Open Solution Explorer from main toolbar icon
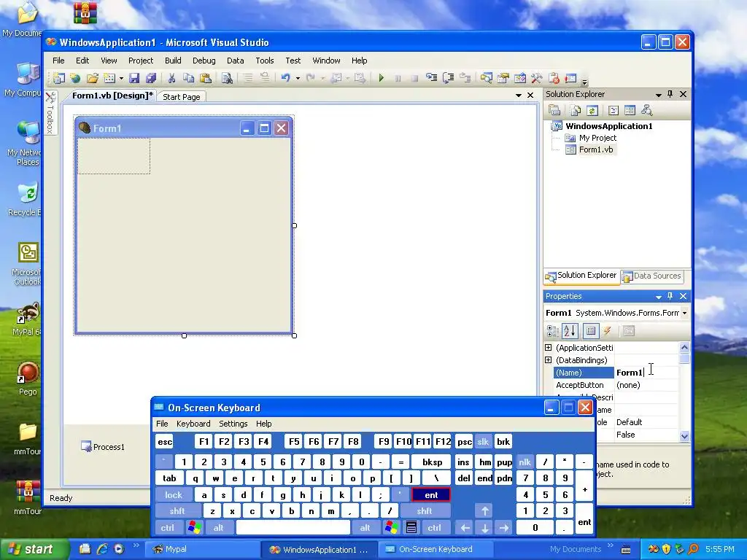 pos(486,78)
